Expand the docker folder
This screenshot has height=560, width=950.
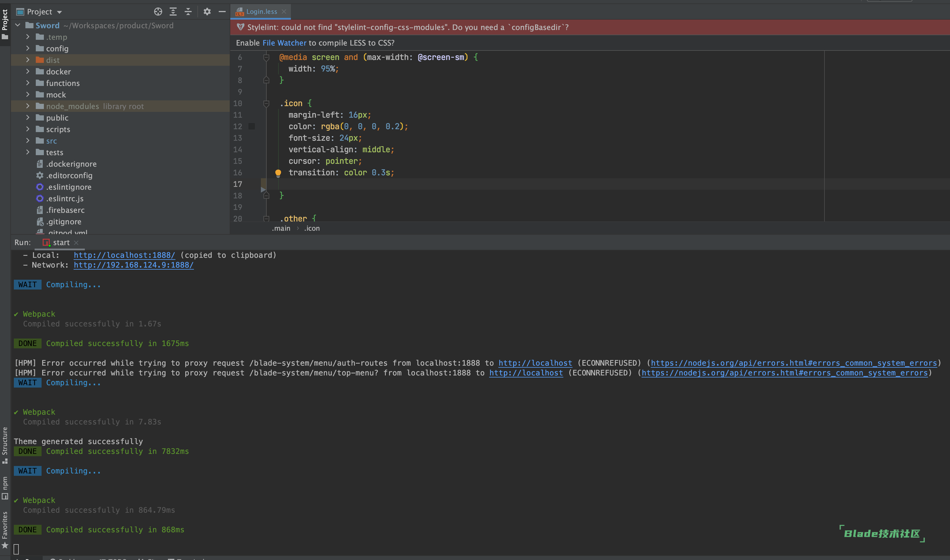pyautogui.click(x=28, y=71)
